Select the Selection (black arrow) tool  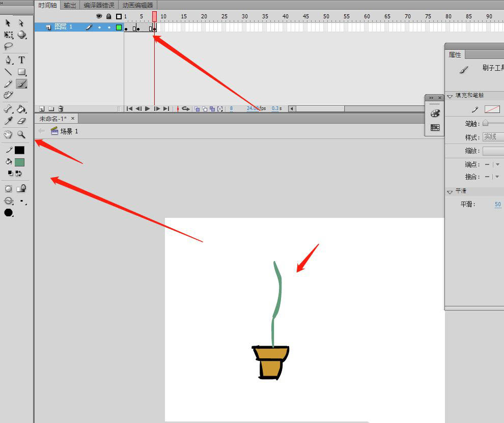pyautogui.click(x=8, y=23)
